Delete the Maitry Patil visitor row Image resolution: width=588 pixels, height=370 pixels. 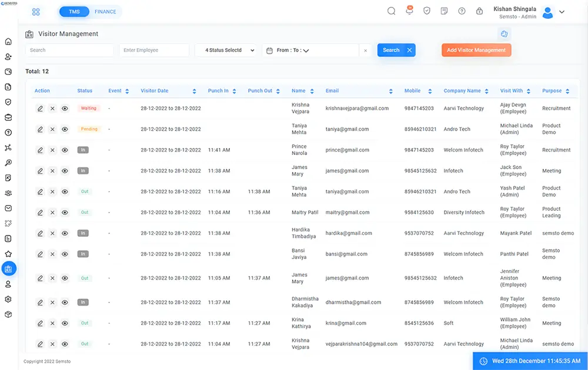click(x=52, y=213)
